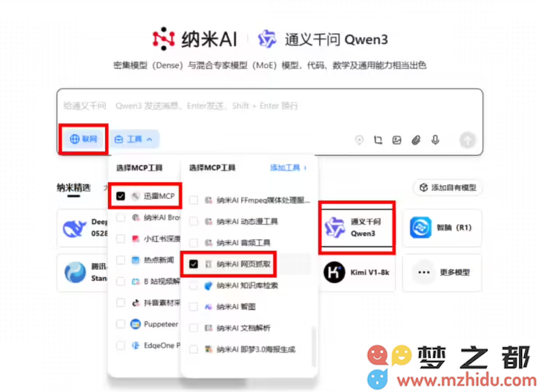538x392 pixels.
Task: Check the 纳米AI 即梦3.0海报生成 checkbox
Action: 194,349
